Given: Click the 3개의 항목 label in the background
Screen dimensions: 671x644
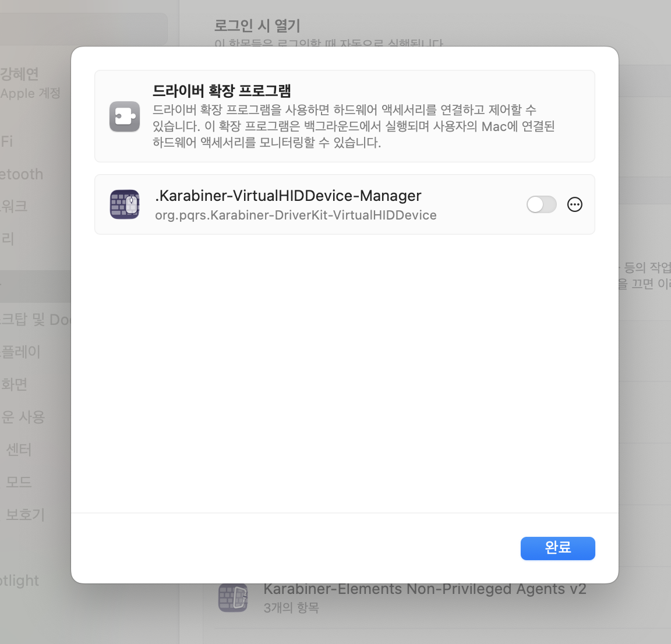Looking at the screenshot, I should coord(291,608).
